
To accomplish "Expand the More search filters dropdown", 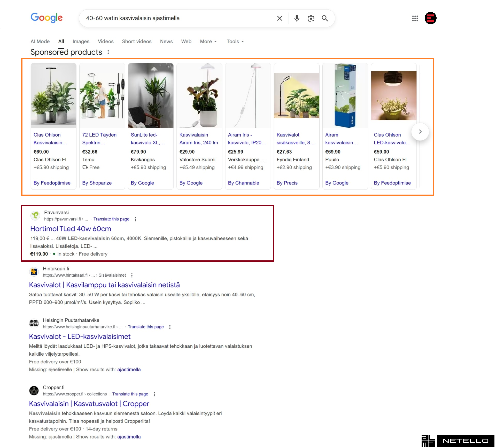I will 208,42.
